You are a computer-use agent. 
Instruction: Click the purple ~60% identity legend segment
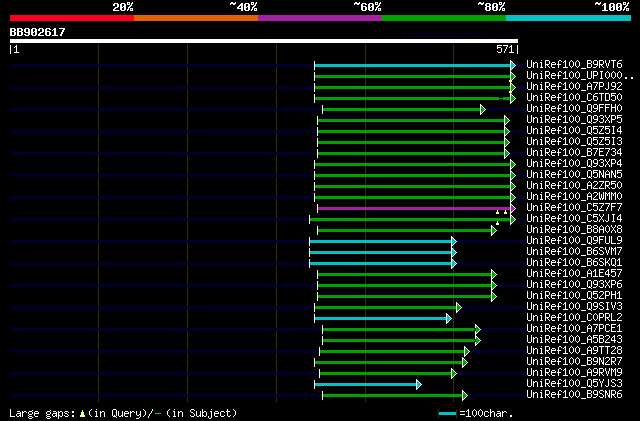click(320, 18)
